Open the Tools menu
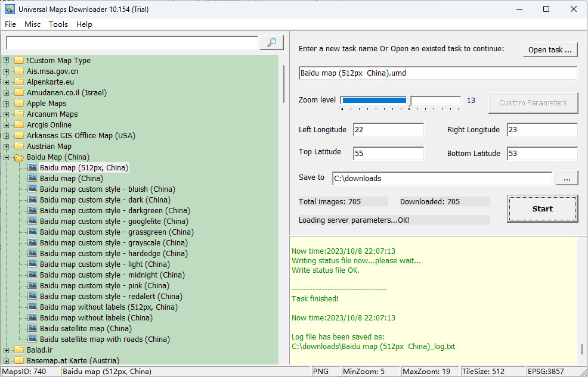This screenshot has width=588, height=377. pos(58,24)
